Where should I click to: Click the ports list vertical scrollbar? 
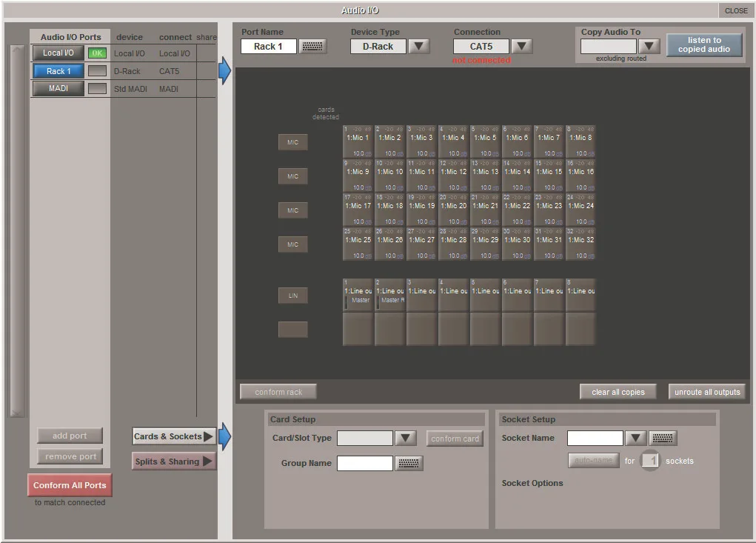tap(17, 231)
